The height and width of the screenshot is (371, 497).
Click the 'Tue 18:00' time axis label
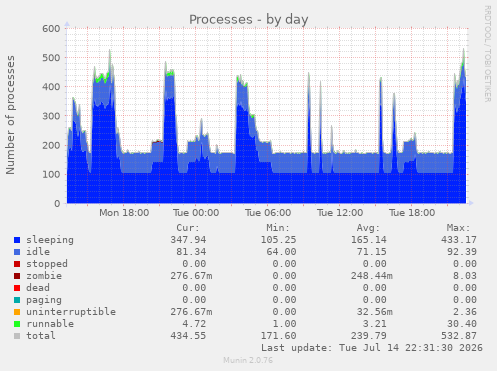tap(412, 213)
